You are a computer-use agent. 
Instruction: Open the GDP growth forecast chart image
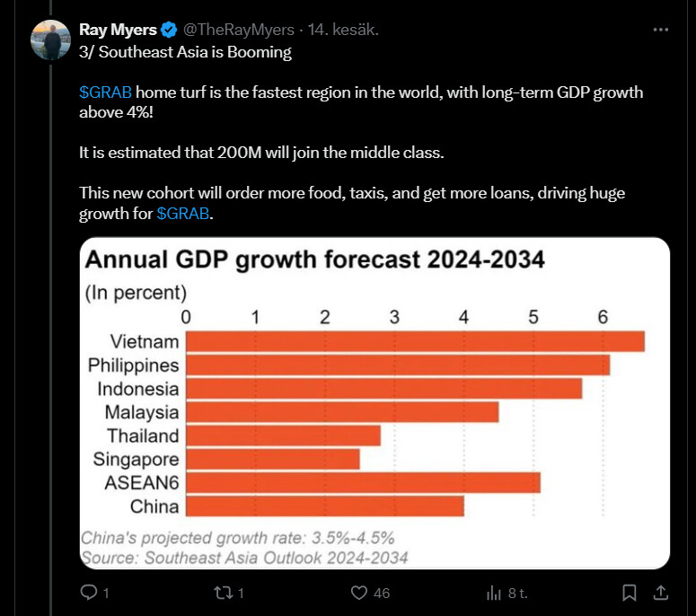[x=374, y=404]
